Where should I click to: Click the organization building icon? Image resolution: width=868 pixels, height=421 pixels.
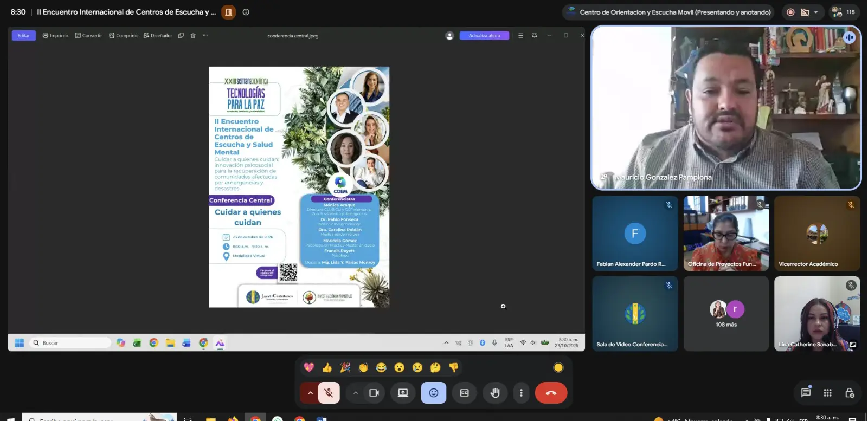[x=229, y=12]
